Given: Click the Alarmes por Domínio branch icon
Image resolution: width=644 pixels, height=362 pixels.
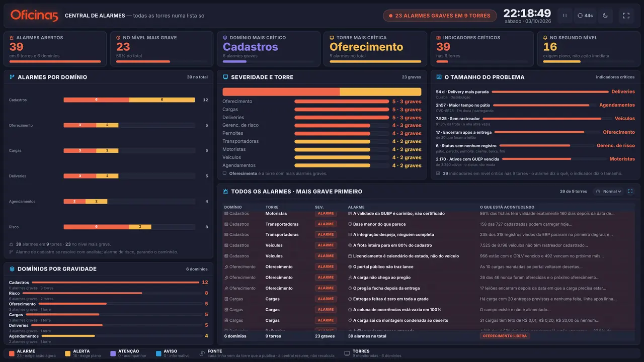Looking at the screenshot, I should click(12, 77).
